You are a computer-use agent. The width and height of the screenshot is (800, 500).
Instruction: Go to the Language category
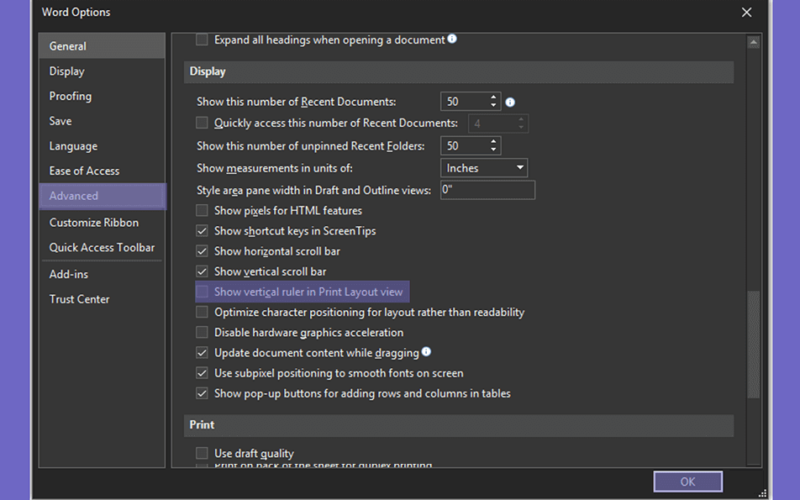tap(102, 146)
